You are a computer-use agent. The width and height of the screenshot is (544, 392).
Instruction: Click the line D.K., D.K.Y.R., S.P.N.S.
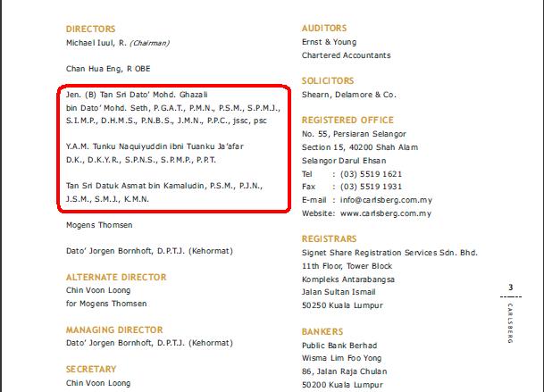(x=141, y=160)
